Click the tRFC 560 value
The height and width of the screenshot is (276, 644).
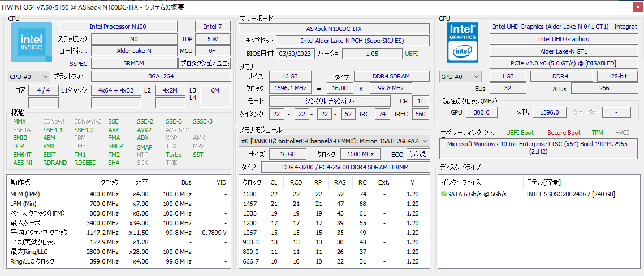pos(420,114)
